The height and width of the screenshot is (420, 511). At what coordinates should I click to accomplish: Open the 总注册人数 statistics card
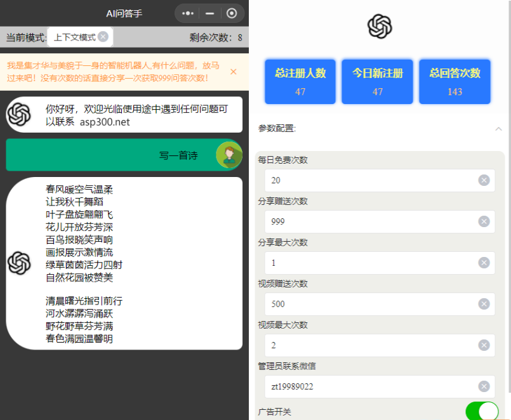point(300,81)
